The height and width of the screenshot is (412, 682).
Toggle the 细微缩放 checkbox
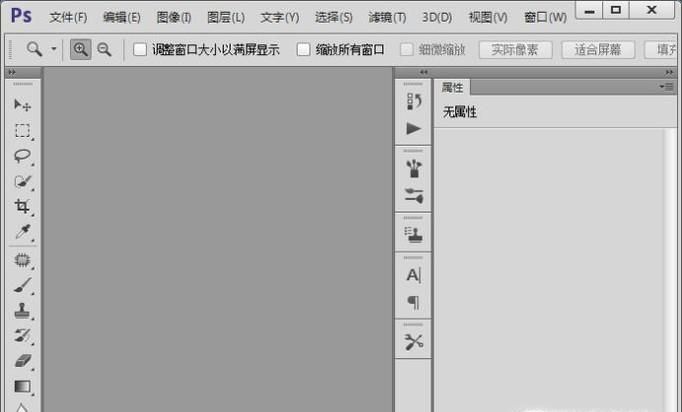(x=406, y=49)
